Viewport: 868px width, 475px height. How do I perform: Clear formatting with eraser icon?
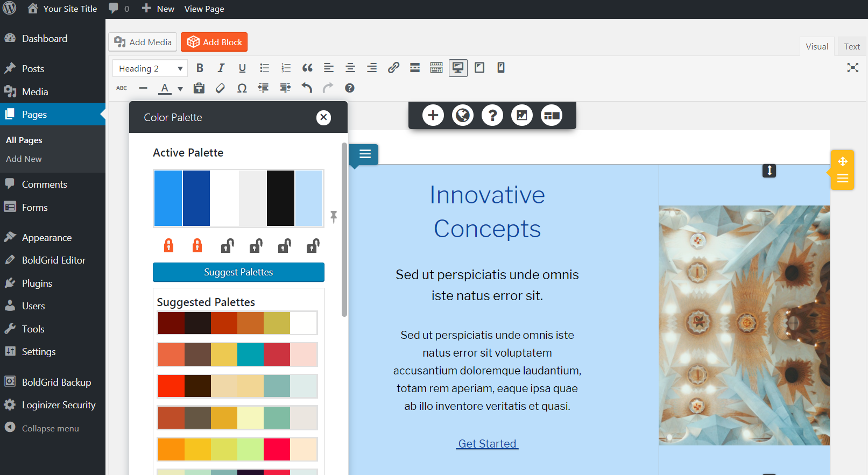(x=220, y=88)
